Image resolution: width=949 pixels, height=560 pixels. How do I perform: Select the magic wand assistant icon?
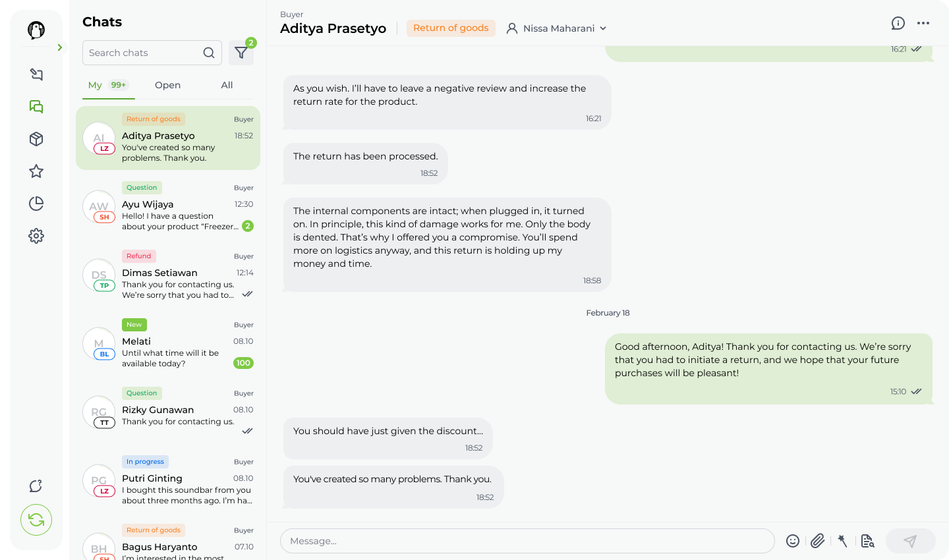coord(842,540)
